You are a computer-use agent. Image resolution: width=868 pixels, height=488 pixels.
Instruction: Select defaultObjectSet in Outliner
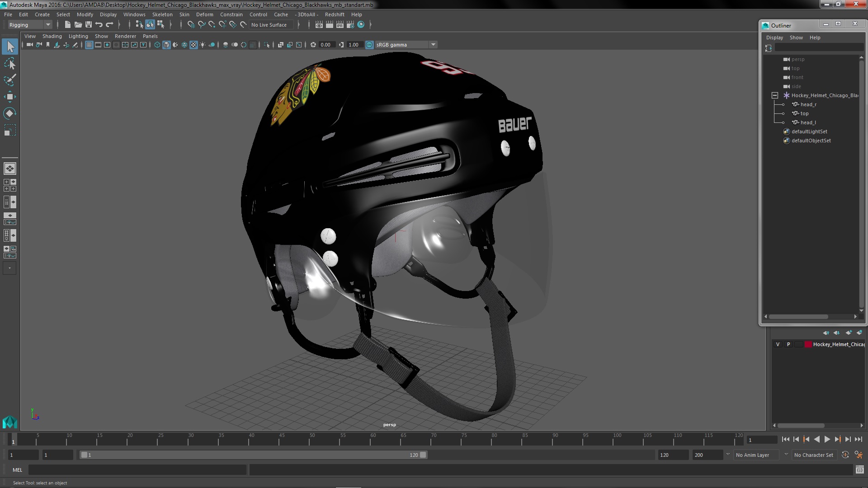(811, 141)
